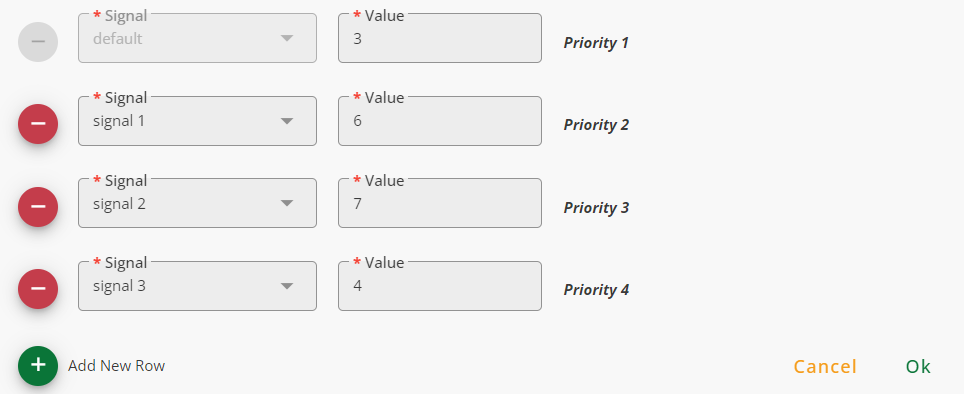Click the Cancel button
This screenshot has width=964, height=394.
click(825, 366)
